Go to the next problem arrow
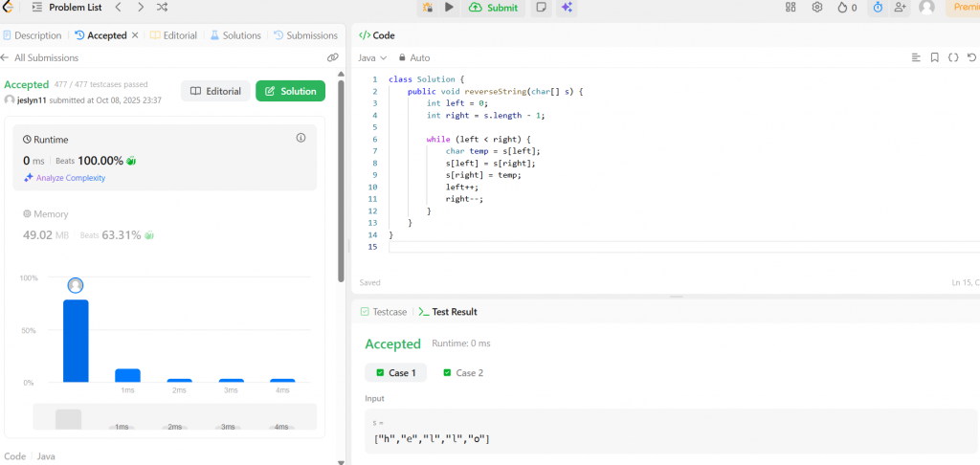980x465 pixels. [141, 8]
